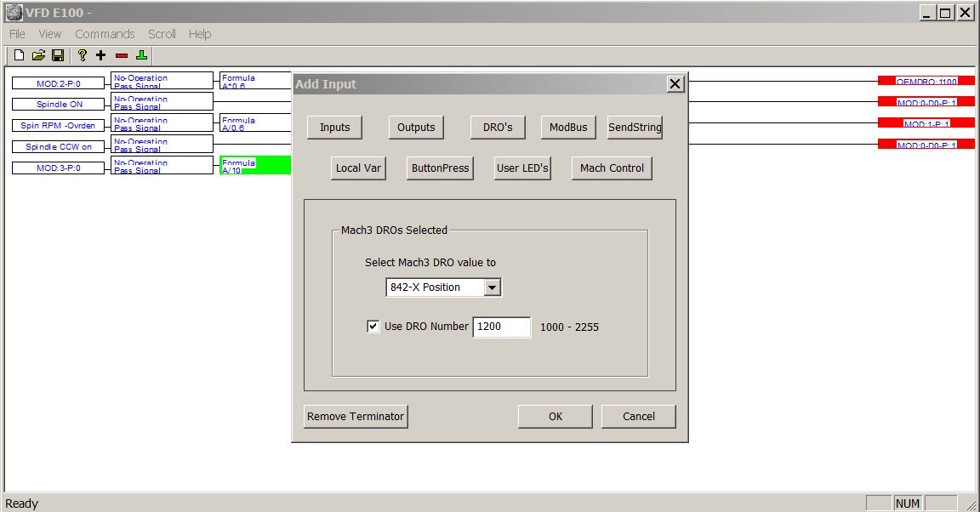Click the black plus add icon
The height and width of the screenshot is (512, 980).
101,55
